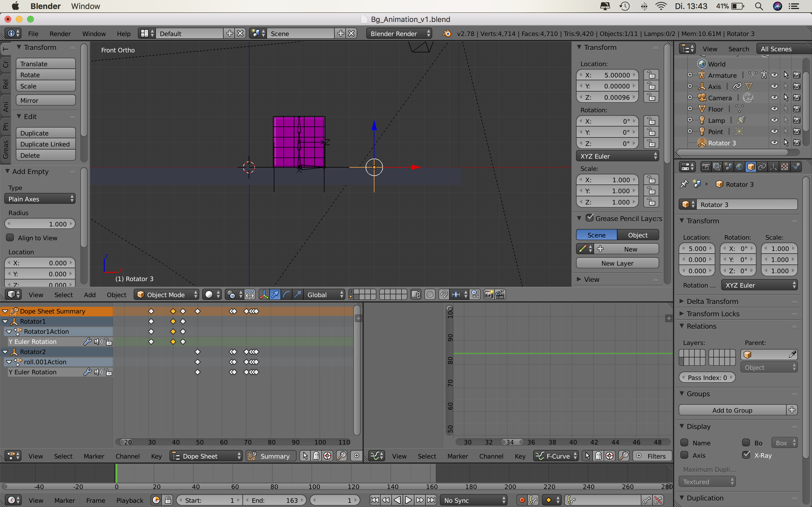The image size is (812, 507).
Task: Open the XYZ Euler rotation mode dropdown
Action: [617, 156]
